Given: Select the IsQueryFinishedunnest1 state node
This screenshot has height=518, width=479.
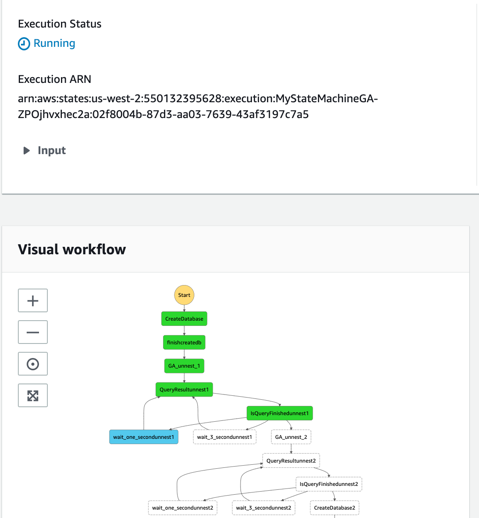Looking at the screenshot, I should pyautogui.click(x=280, y=413).
